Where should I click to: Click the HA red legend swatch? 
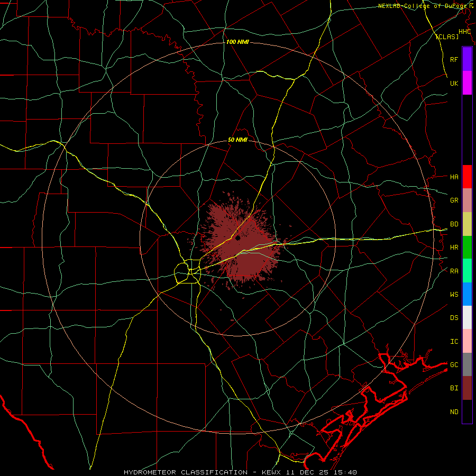point(467,177)
